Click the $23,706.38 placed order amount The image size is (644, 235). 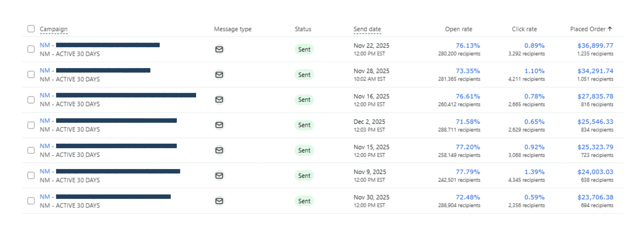click(595, 198)
